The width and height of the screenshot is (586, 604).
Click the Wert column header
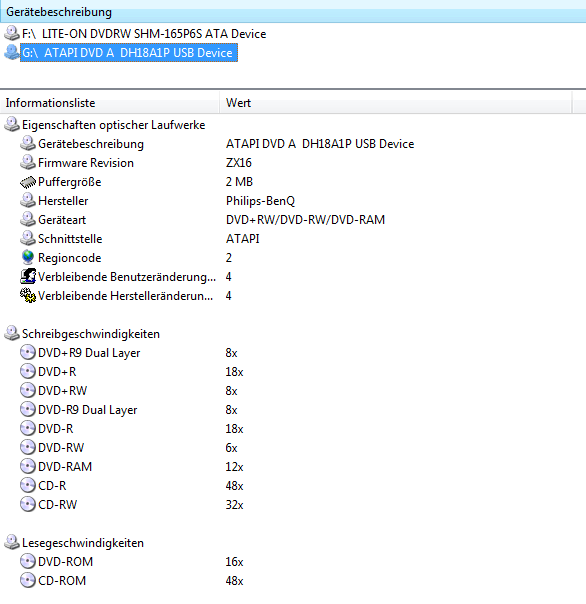396,103
